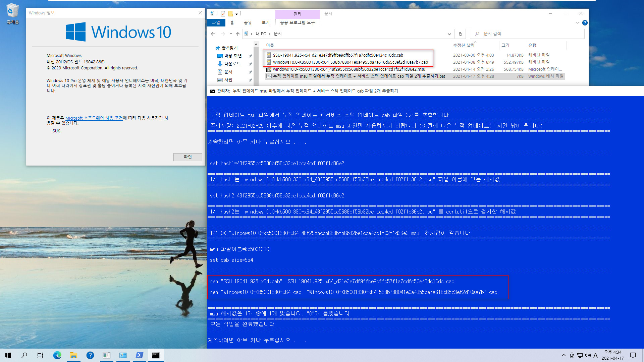Open taskbar search

coord(24,355)
